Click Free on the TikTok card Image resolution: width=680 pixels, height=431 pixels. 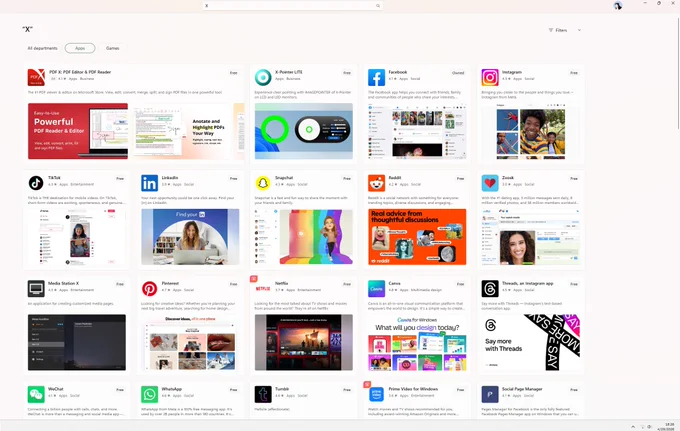(120, 179)
